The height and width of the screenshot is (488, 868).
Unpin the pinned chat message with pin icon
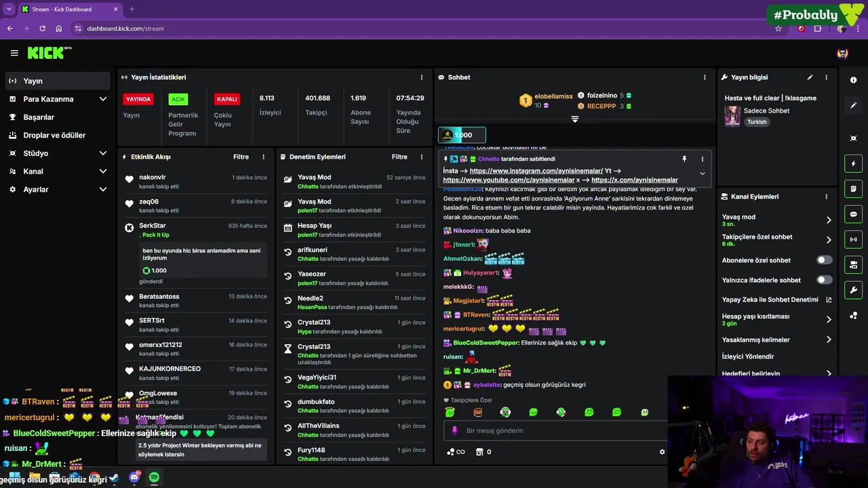[x=684, y=159]
